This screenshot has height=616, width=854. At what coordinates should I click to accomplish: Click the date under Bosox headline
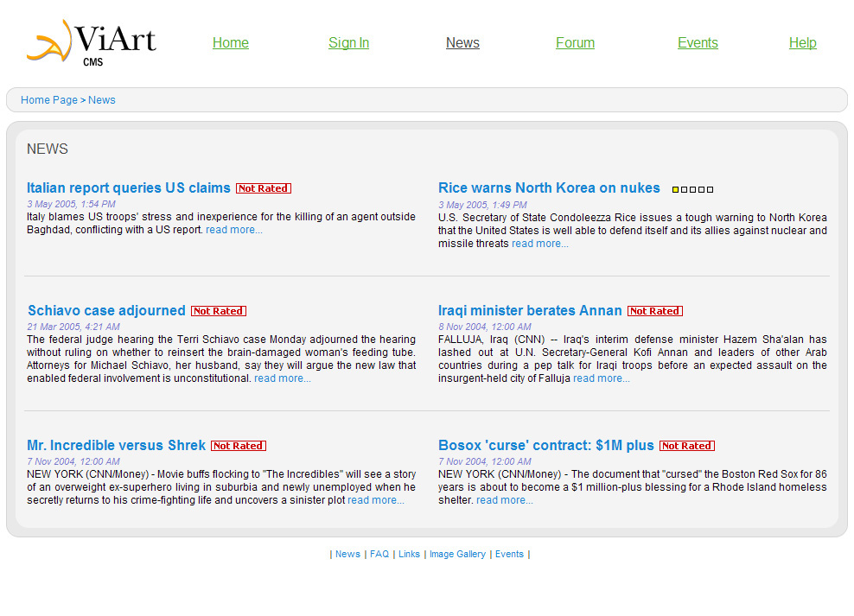(x=485, y=461)
